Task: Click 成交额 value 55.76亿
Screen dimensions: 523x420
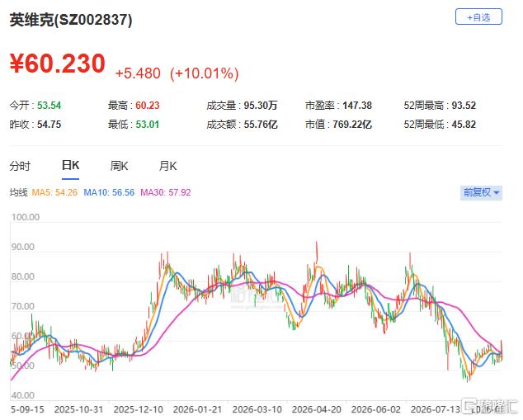Action: click(x=261, y=125)
